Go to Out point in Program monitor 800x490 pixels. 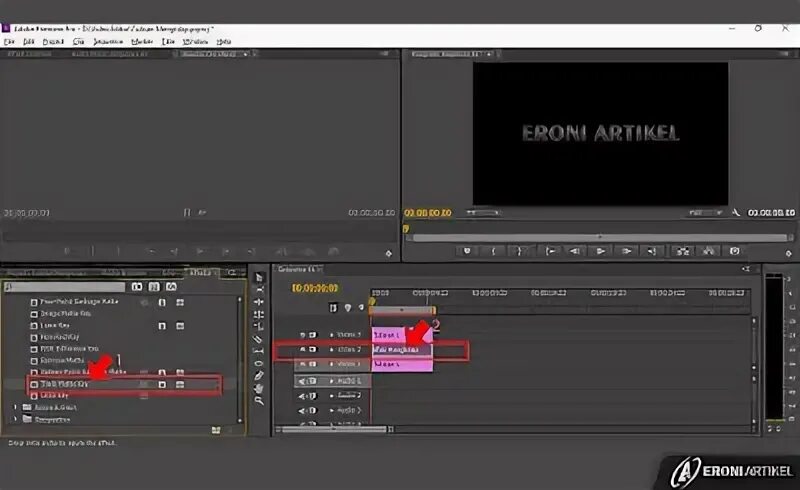click(652, 251)
